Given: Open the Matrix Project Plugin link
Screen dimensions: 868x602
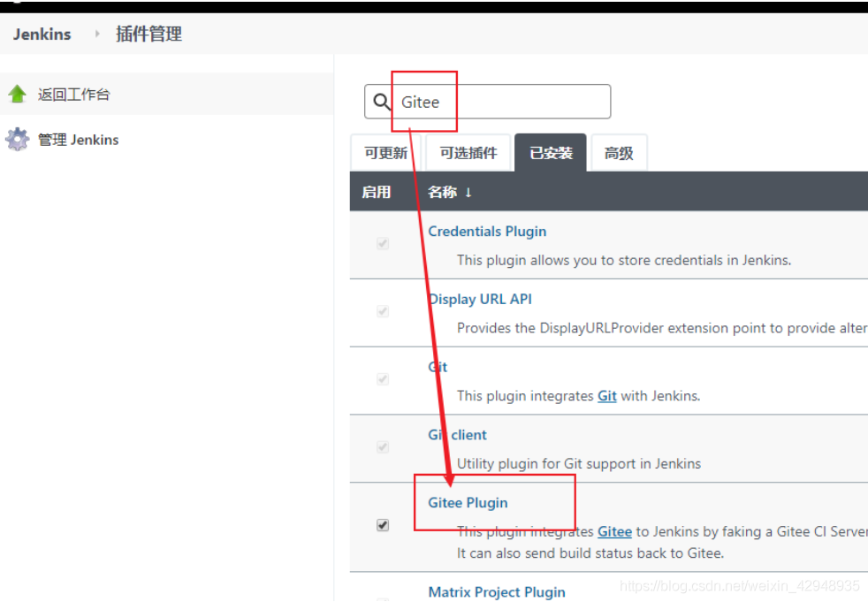Looking at the screenshot, I should (497, 592).
